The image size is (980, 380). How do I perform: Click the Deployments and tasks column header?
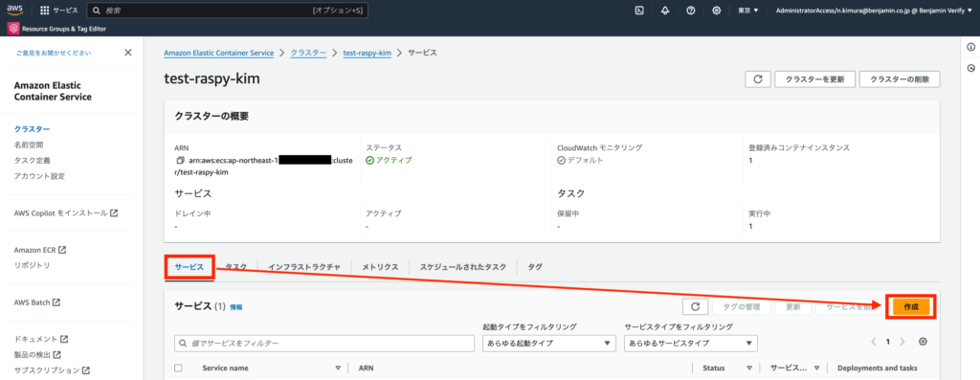[878, 369]
